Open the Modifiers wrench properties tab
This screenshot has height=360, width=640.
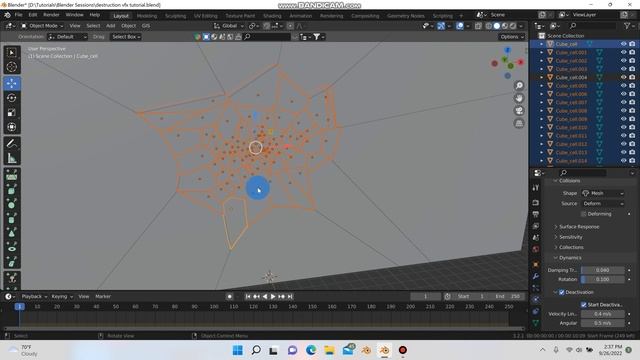pos(536,276)
